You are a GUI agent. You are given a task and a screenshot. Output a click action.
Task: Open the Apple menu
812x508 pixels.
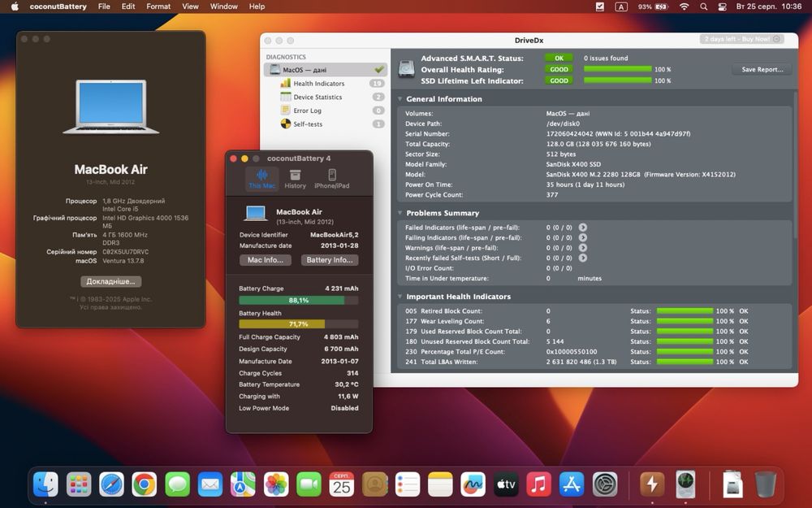tap(15, 7)
